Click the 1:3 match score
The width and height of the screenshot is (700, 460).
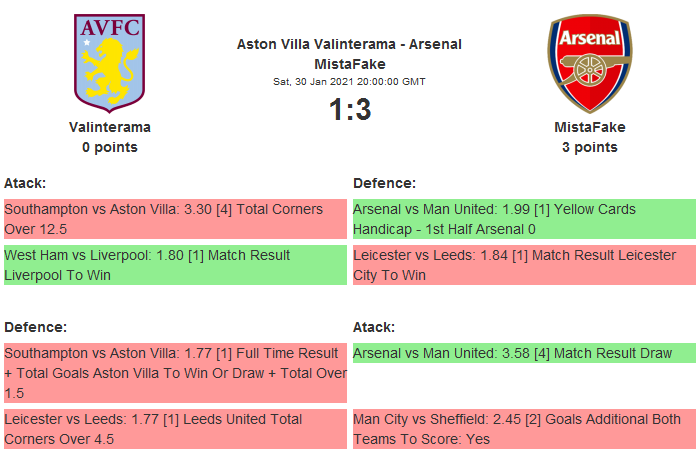pos(350,109)
